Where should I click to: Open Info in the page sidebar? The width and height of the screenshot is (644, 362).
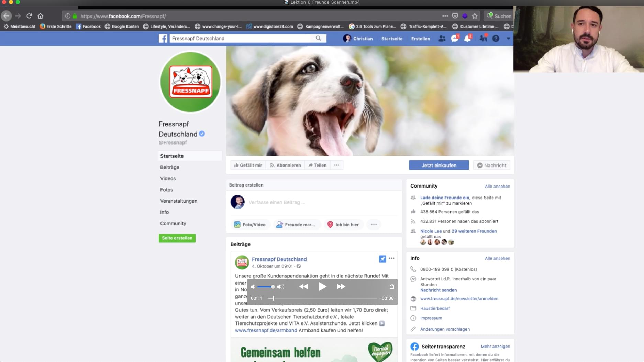click(164, 212)
